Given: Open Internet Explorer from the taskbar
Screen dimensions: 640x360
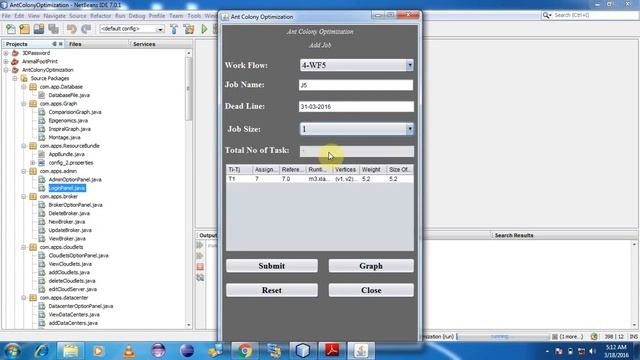Looking at the screenshot, I should [42, 351].
